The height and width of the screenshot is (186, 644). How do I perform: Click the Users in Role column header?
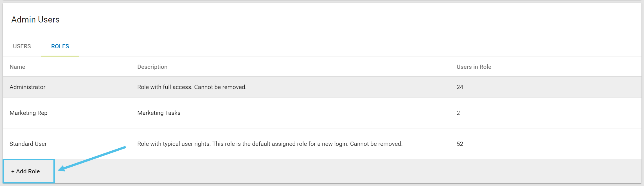473,67
